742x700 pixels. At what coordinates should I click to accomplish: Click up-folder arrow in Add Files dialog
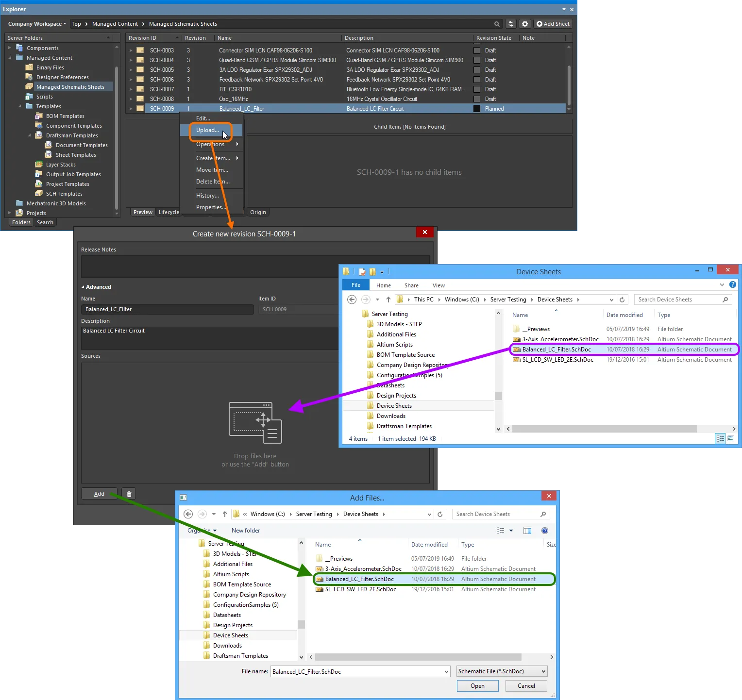coord(224,514)
